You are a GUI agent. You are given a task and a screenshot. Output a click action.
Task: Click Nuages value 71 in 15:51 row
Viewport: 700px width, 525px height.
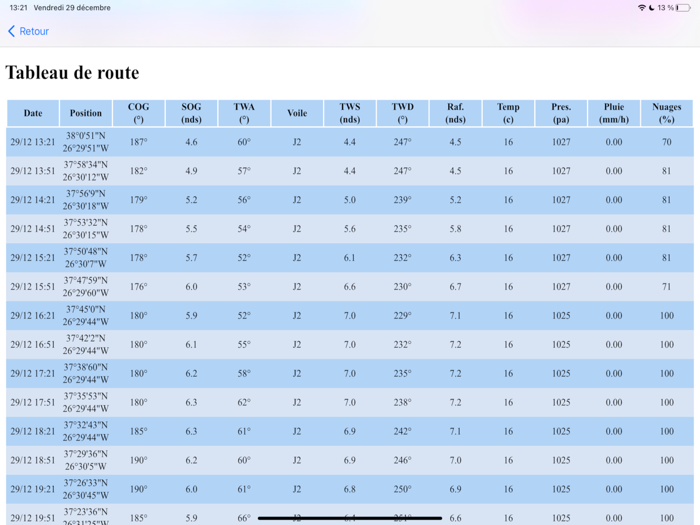(667, 287)
